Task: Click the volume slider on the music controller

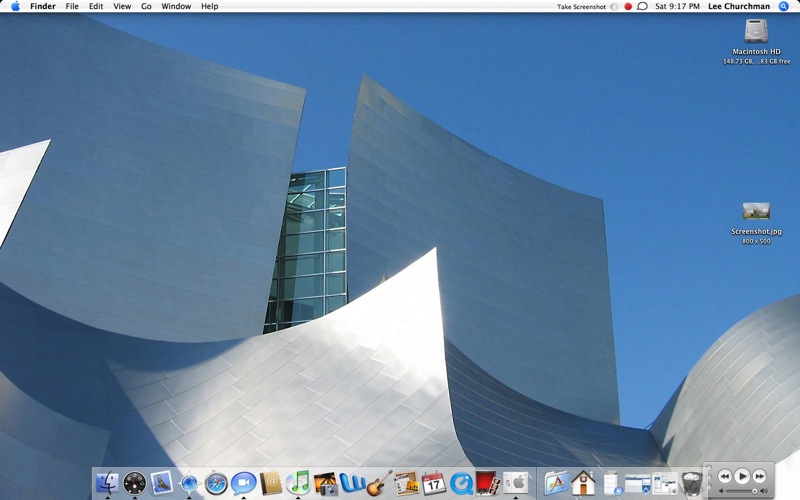Action: [740, 491]
